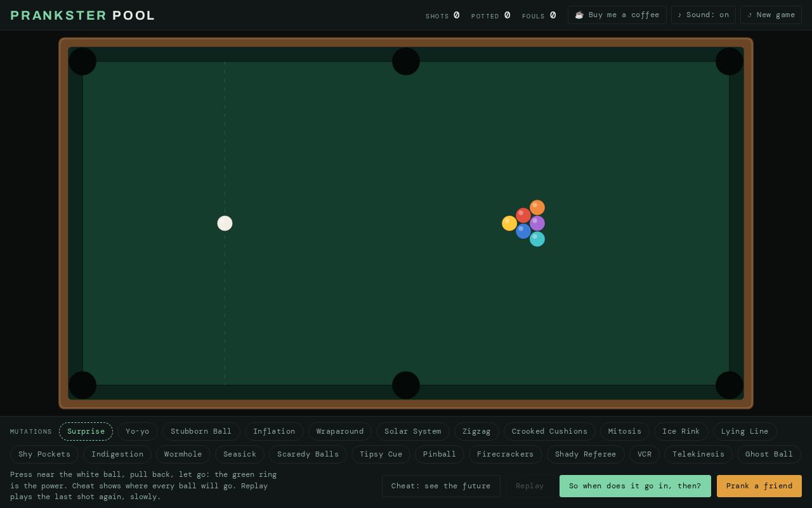Activate the Shy Pockets mutation
This screenshot has width=812, height=508.
pyautogui.click(x=44, y=455)
